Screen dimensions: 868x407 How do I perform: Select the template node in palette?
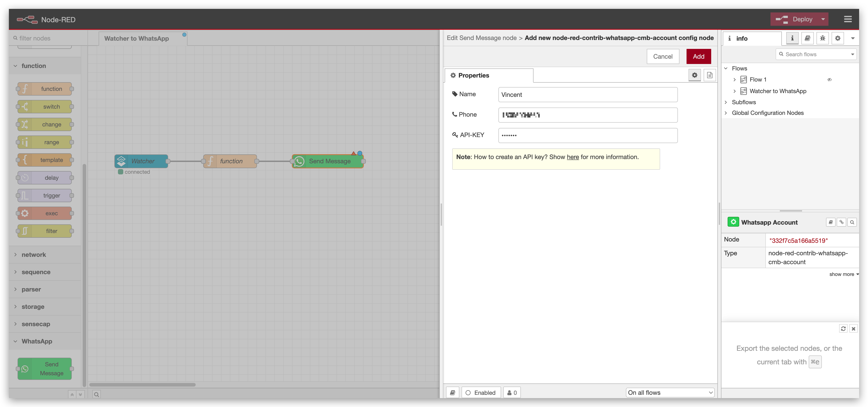tap(44, 160)
